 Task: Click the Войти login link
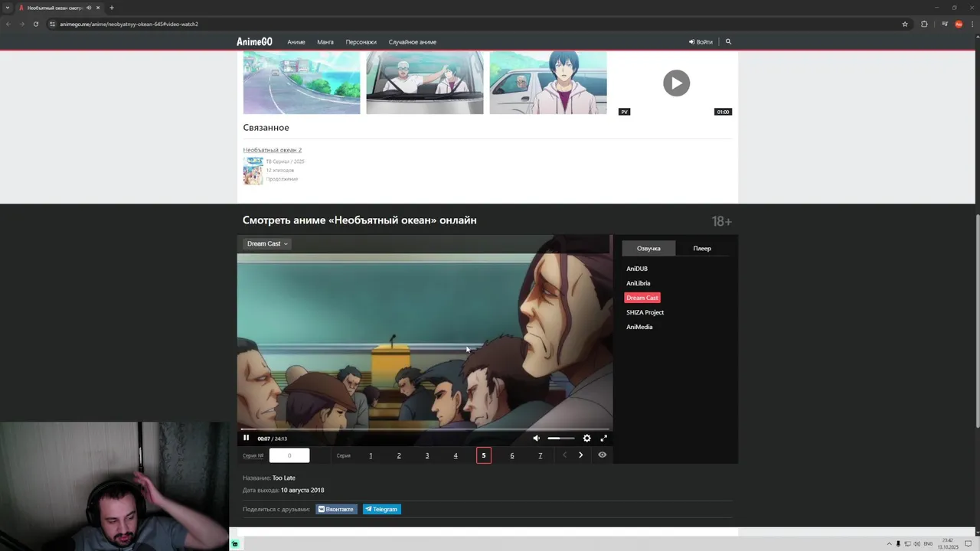701,42
